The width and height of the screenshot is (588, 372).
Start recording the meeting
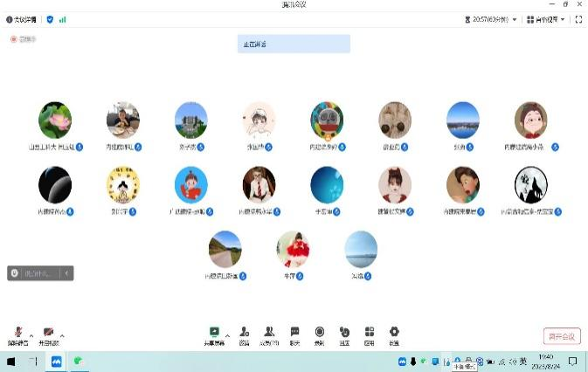pyautogui.click(x=320, y=333)
